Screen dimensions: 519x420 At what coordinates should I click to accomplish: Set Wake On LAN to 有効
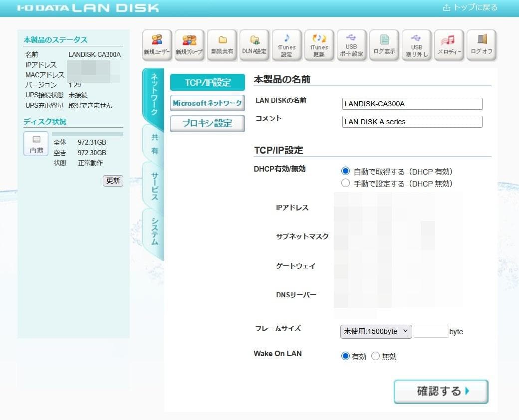(345, 356)
